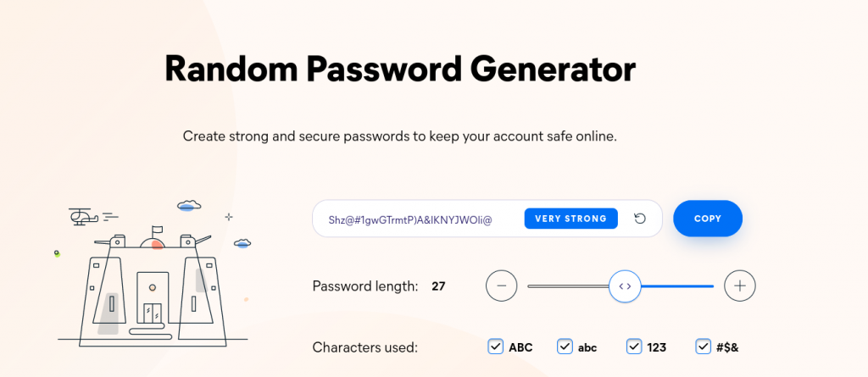Click the VERY STRONG strength badge

570,219
